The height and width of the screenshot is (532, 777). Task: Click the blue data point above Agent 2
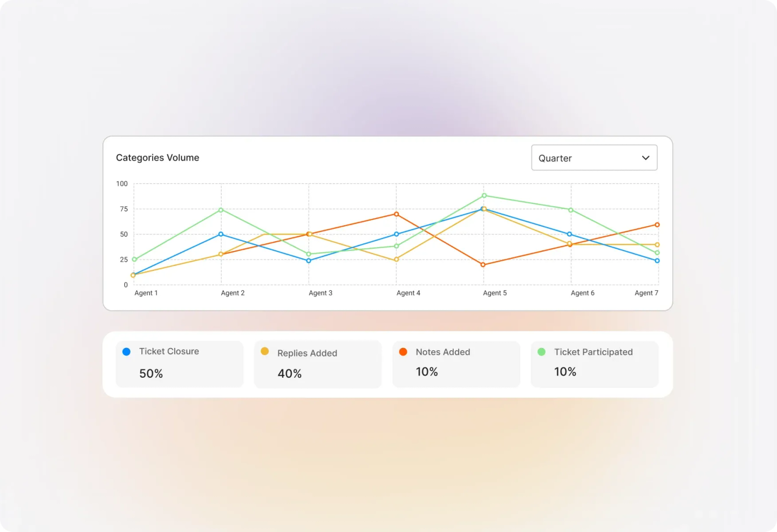pyautogui.click(x=221, y=234)
